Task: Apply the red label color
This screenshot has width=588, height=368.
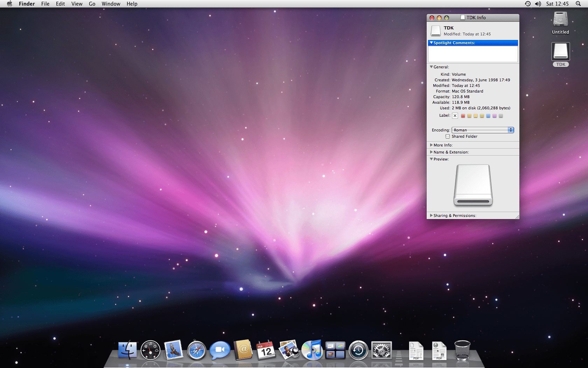Action: click(463, 116)
